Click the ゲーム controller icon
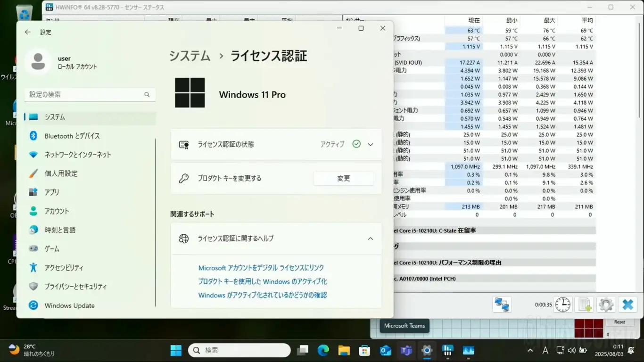 [x=33, y=248]
